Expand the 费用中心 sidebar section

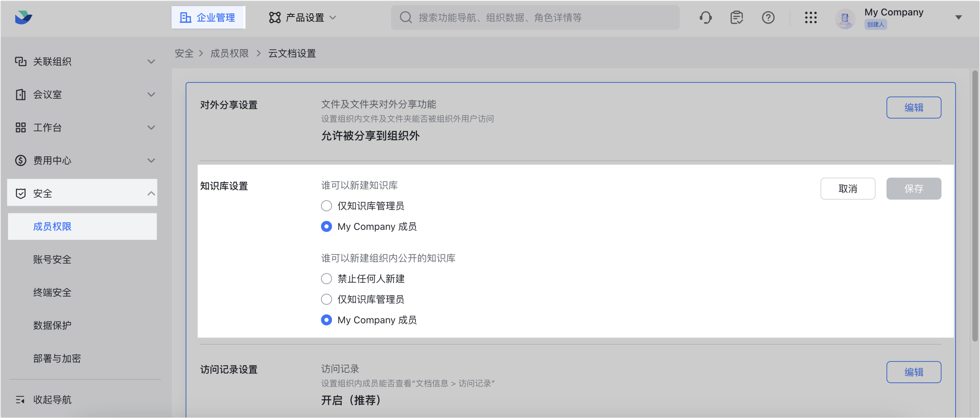click(151, 161)
